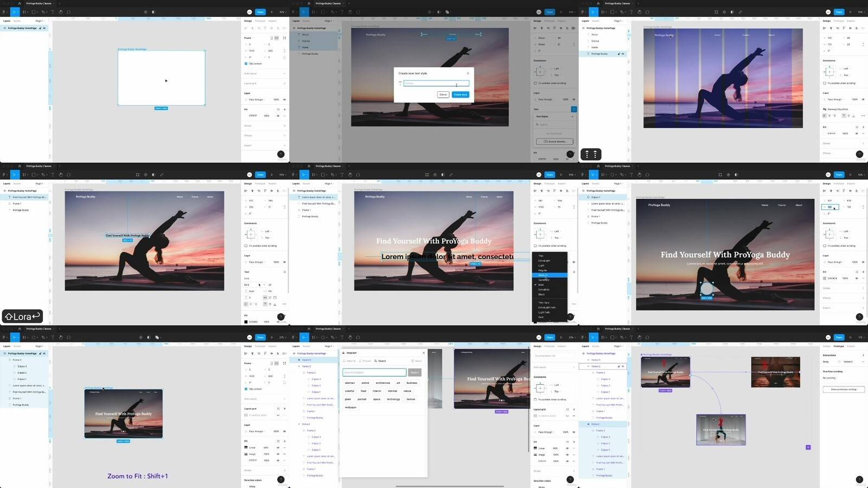Cancel the Create new text style dialog
The height and width of the screenshot is (488, 868).
(x=443, y=94)
